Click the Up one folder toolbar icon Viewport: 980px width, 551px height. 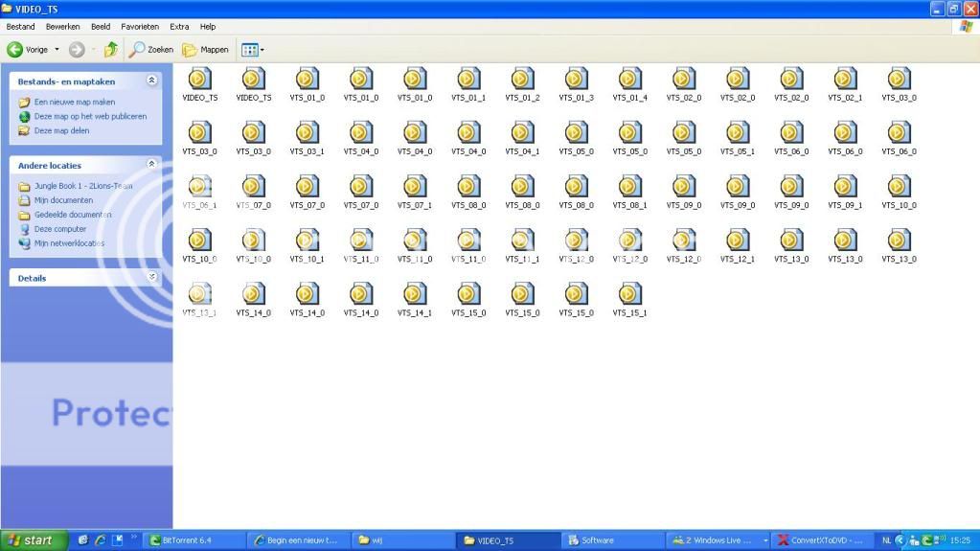click(x=111, y=50)
